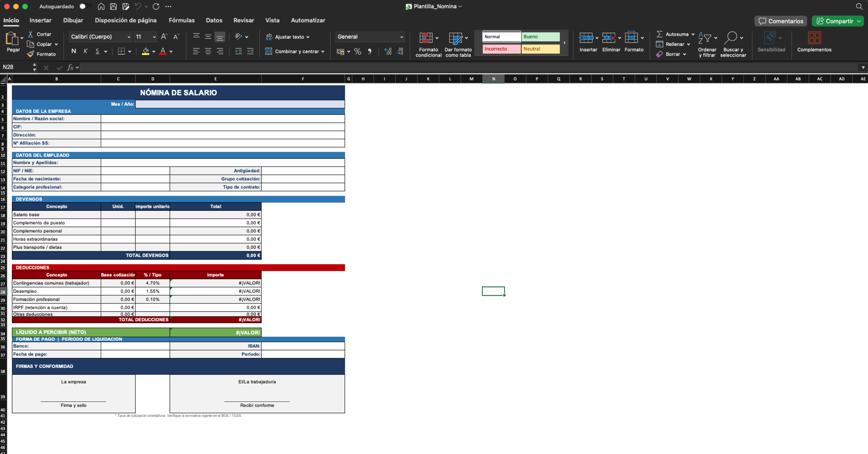Image resolution: width=868 pixels, height=454 pixels.
Task: Click the Cut scissors icon
Action: tap(31, 34)
